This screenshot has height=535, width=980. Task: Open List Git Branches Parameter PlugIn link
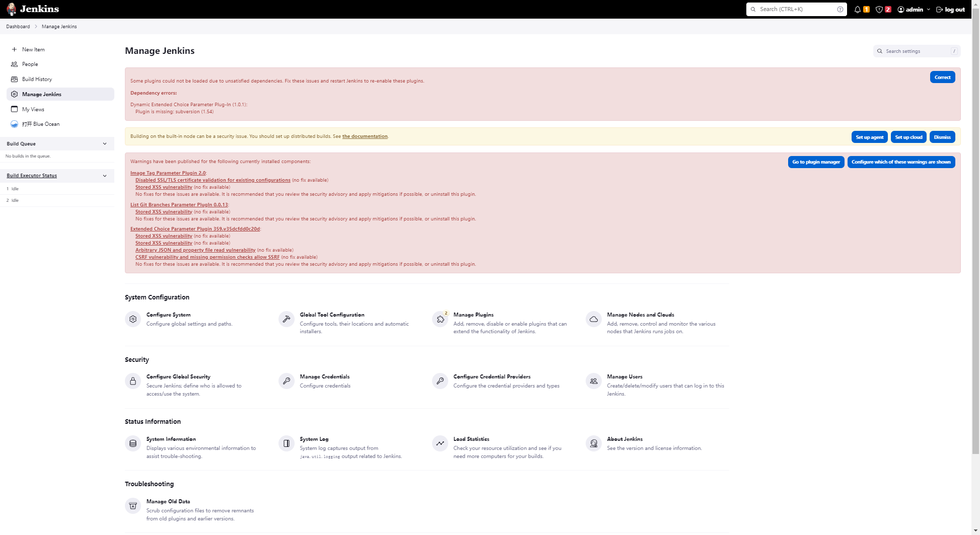click(x=179, y=204)
